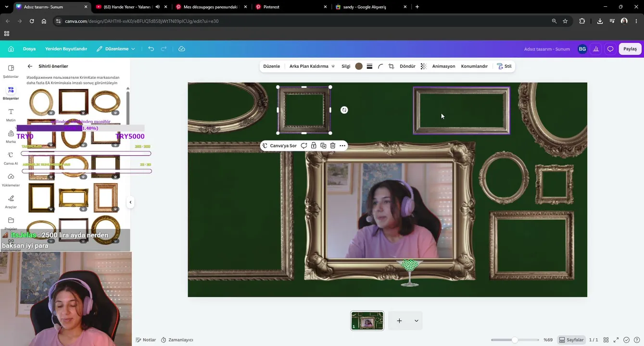This screenshot has width=644, height=346.
Task: Open the border style lines icon
Action: (x=369, y=66)
